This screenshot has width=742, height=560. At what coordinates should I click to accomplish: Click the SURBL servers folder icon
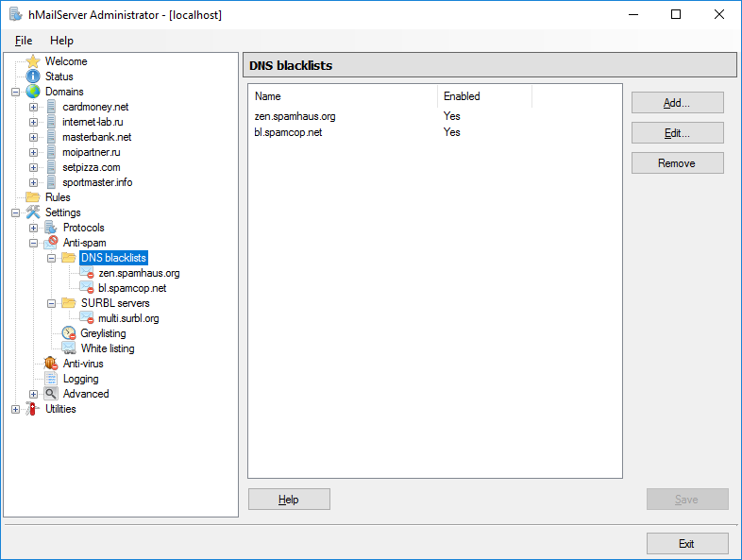pyautogui.click(x=69, y=303)
